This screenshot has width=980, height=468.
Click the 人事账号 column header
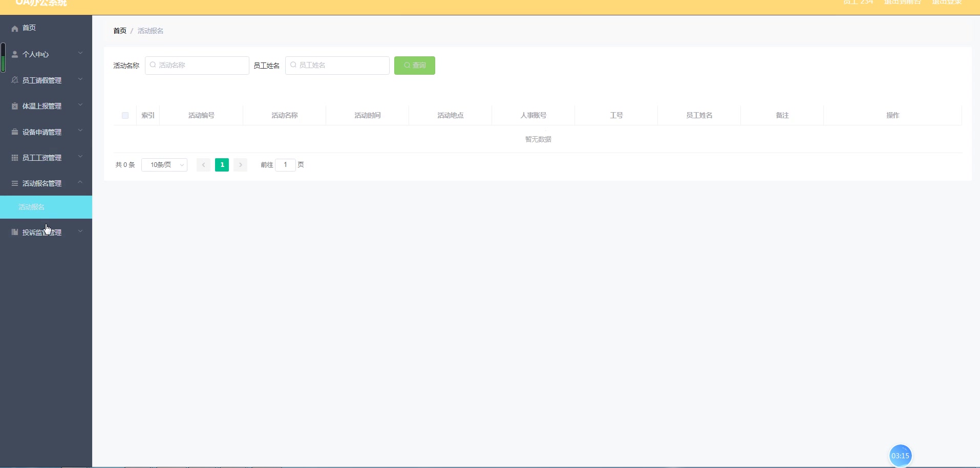[x=534, y=116]
